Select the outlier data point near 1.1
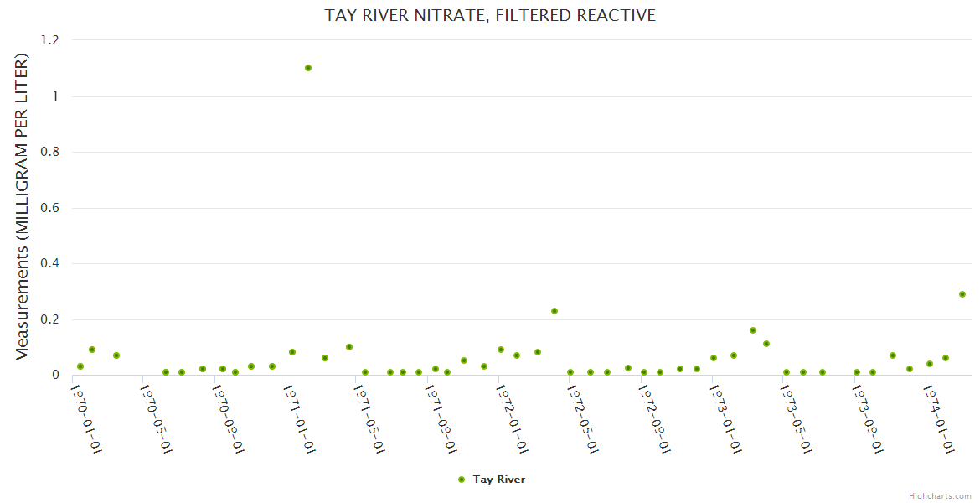Viewport: 980px width, 503px height. tap(308, 68)
